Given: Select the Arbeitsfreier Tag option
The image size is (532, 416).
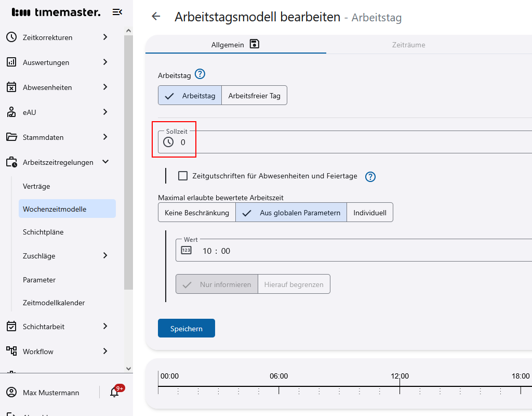Looking at the screenshot, I should pyautogui.click(x=254, y=96).
